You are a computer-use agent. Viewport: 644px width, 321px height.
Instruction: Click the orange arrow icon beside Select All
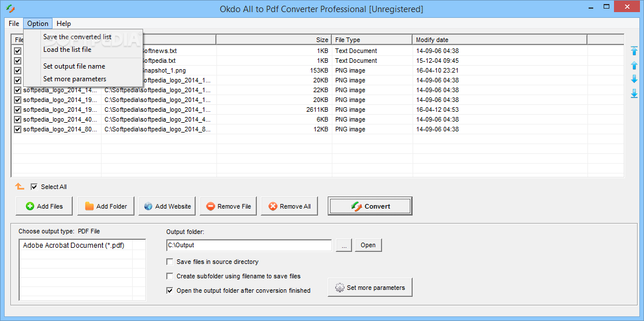(x=20, y=187)
